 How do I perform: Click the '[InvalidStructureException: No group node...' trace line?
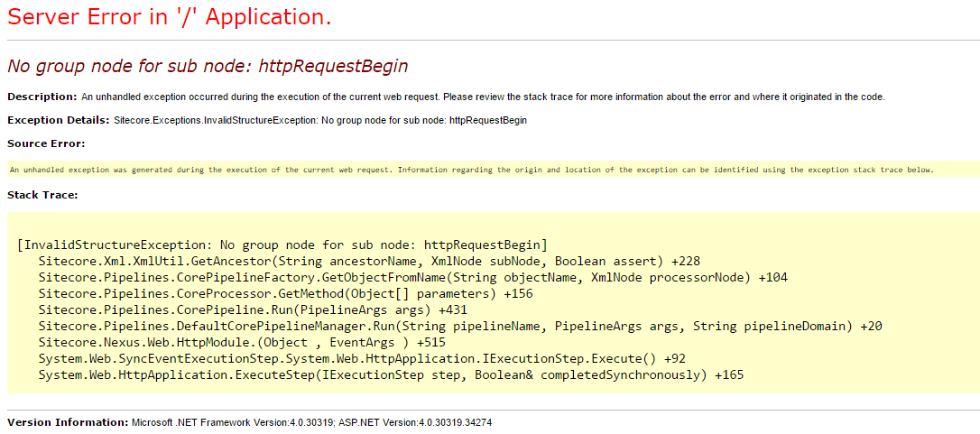pyautogui.click(x=282, y=244)
